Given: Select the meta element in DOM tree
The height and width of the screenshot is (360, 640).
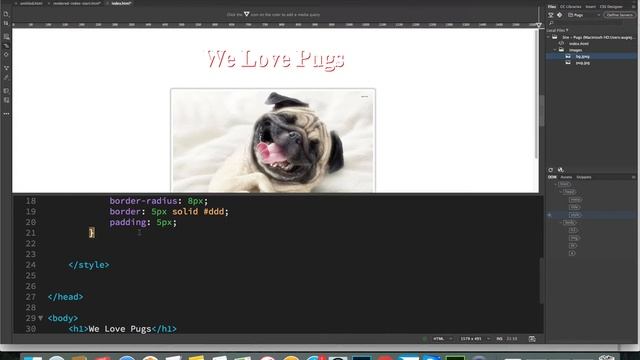Looking at the screenshot, I should click(576, 200).
